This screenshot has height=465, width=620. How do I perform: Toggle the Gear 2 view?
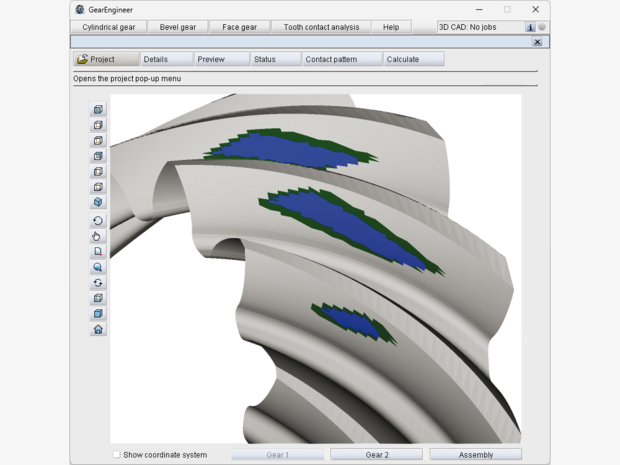click(376, 455)
